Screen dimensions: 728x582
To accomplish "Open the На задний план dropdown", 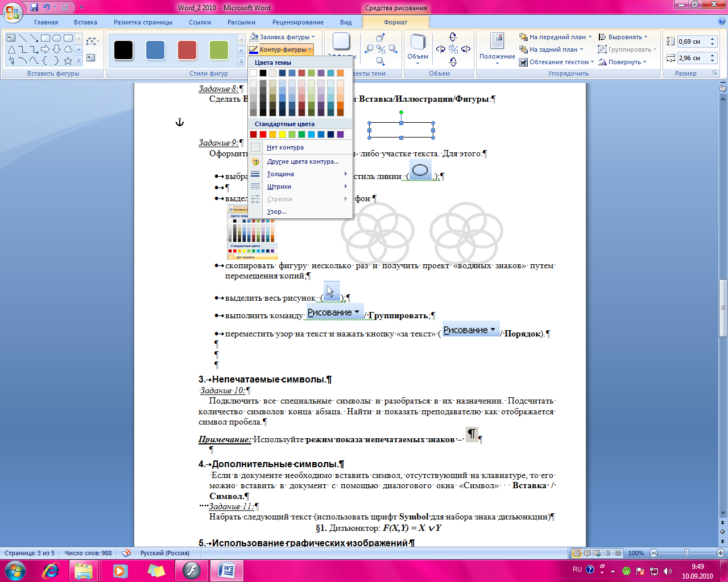I will (551, 49).
